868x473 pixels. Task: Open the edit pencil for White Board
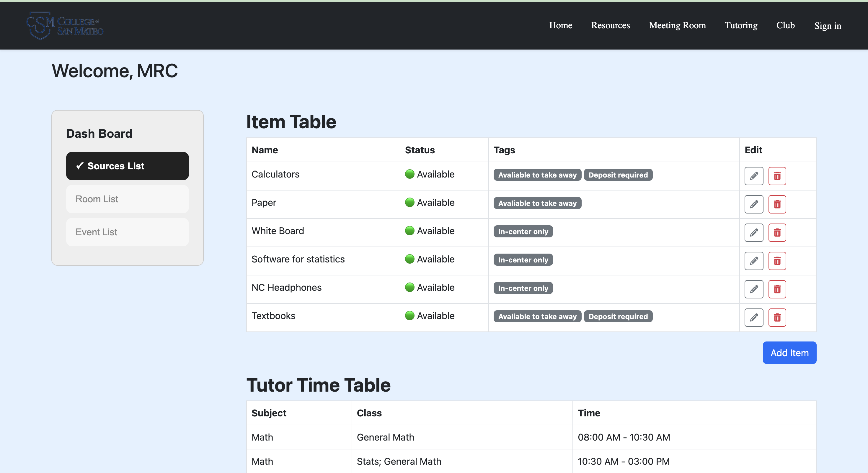(754, 232)
